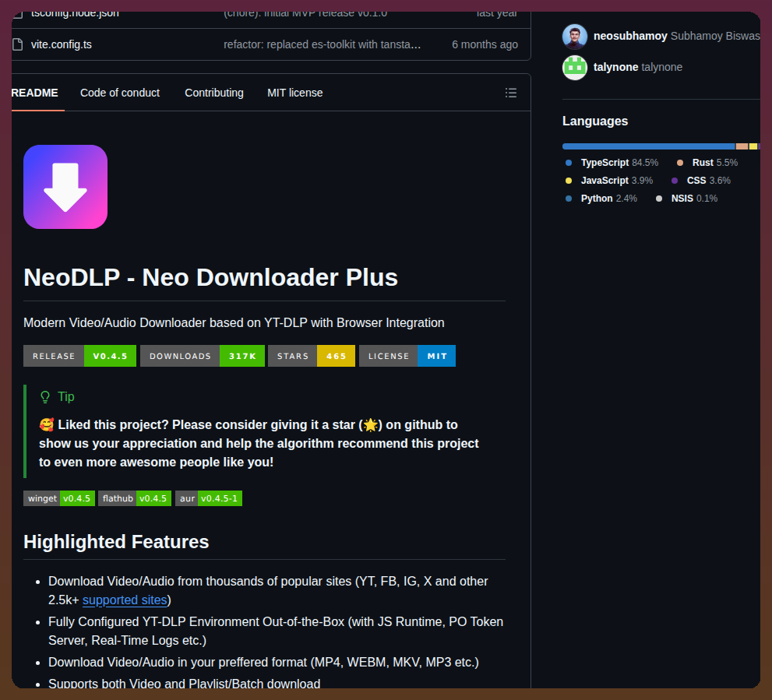
Task: Click the Release v0.4.5 badge
Action: click(79, 356)
